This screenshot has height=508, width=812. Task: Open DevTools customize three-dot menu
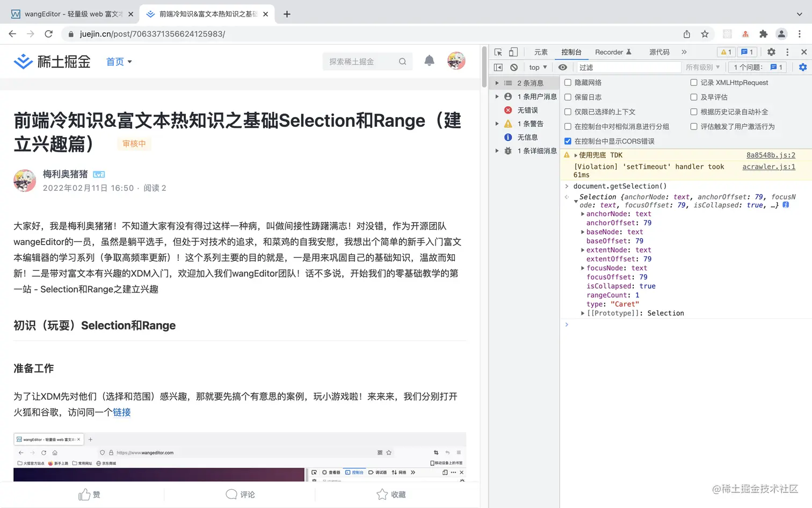pos(787,52)
